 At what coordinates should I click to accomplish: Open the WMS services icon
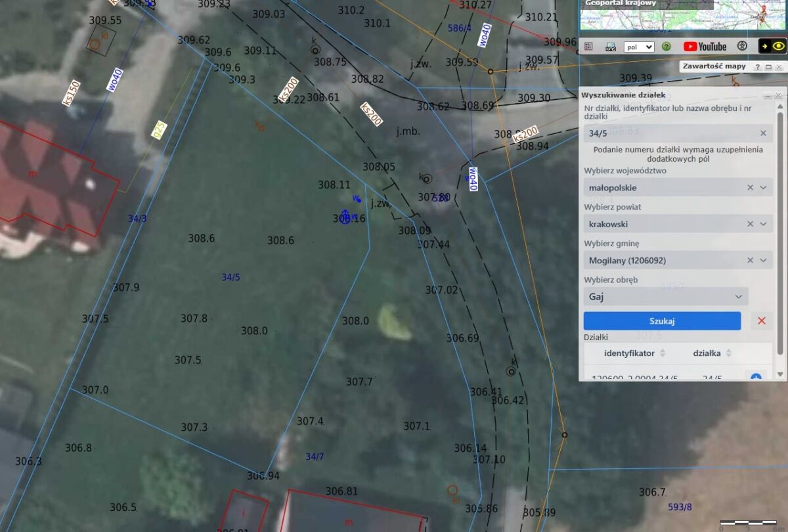611,47
